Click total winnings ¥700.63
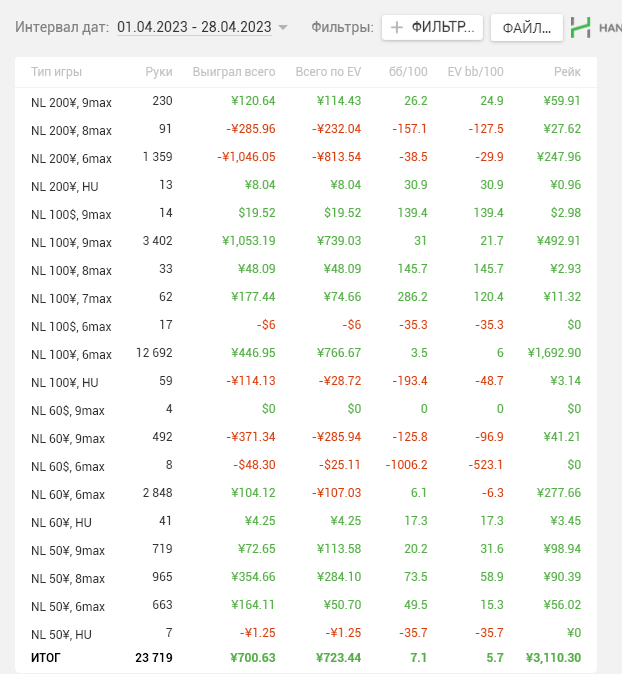 (253, 658)
